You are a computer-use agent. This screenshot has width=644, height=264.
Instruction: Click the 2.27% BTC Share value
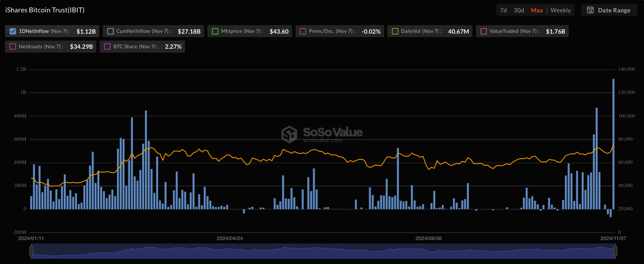[x=173, y=46]
